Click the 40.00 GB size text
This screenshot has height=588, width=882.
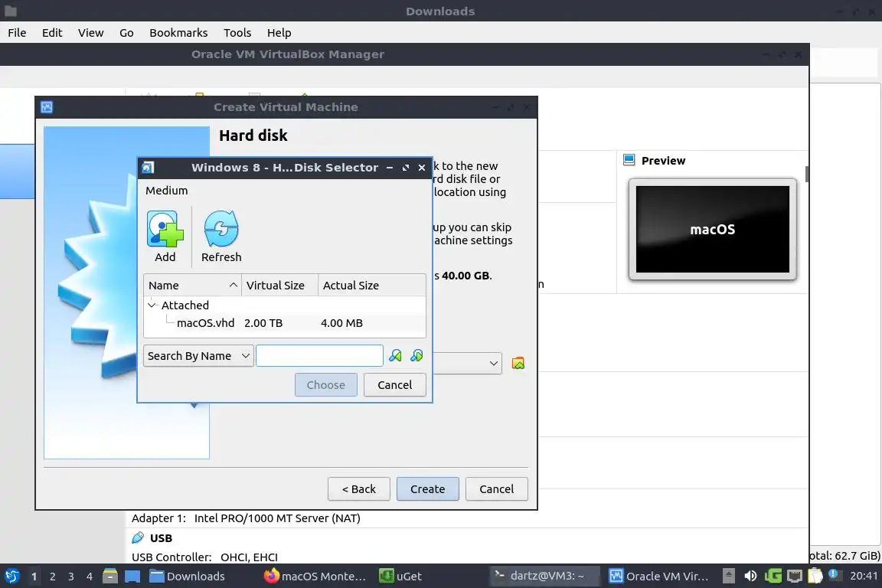[x=466, y=276]
